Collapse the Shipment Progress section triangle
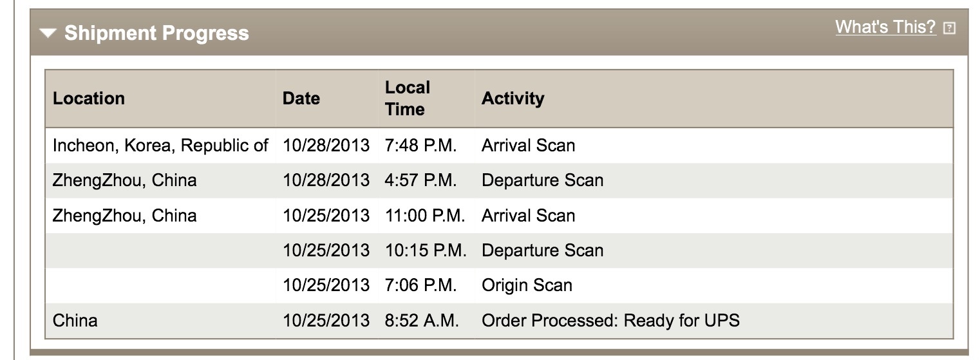980x360 pixels. [x=48, y=33]
